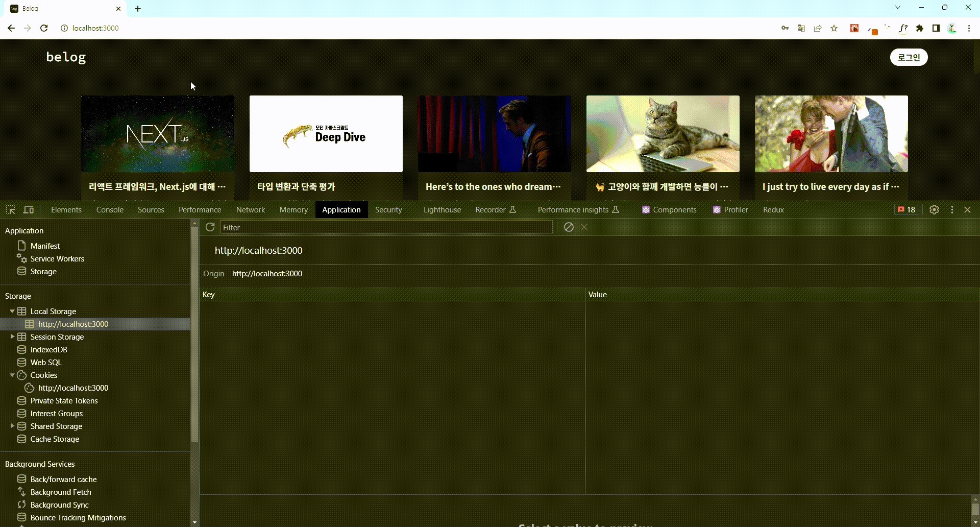
Task: Open the Lighthouse tab
Action: click(442, 210)
